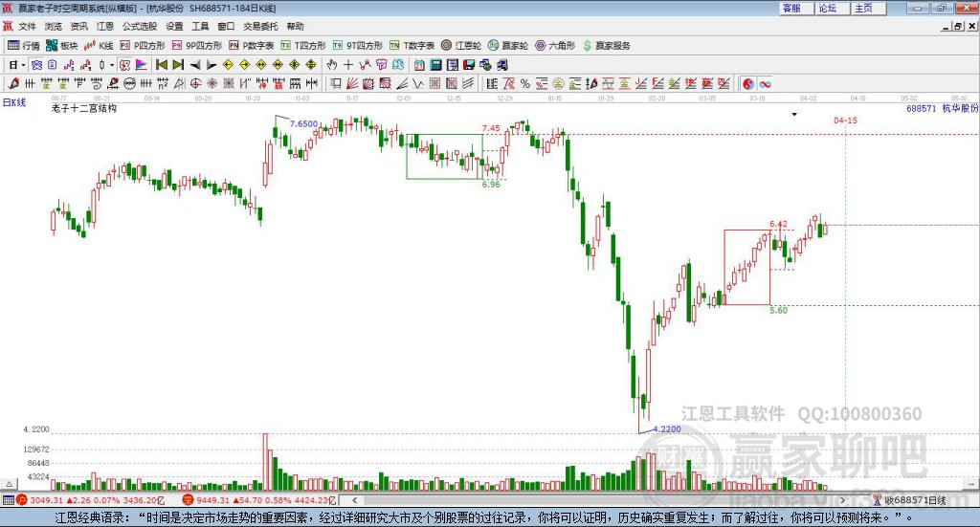Screen dimensions: 980x527
Task: Step chart left with black left arrow
Action: [195, 65]
